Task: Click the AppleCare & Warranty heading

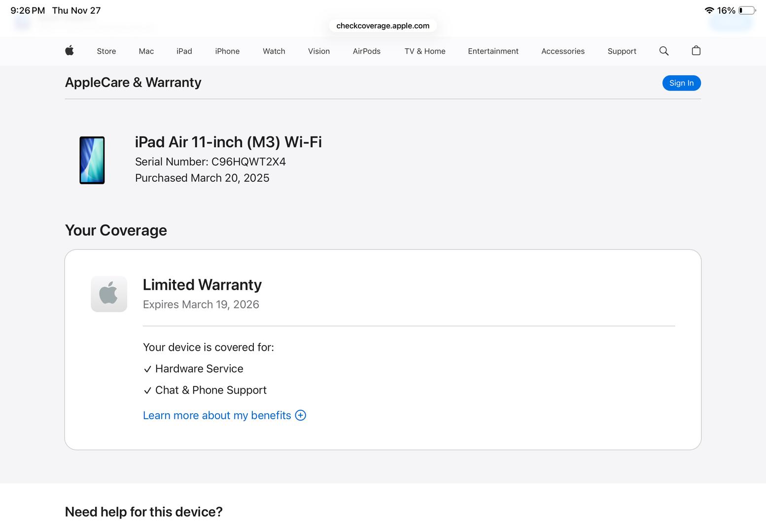Action: (133, 82)
